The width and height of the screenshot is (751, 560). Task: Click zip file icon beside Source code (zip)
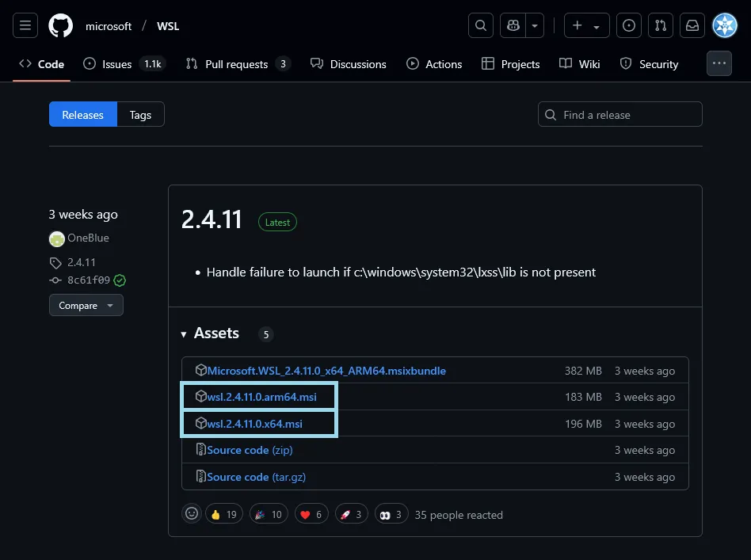[x=200, y=449]
